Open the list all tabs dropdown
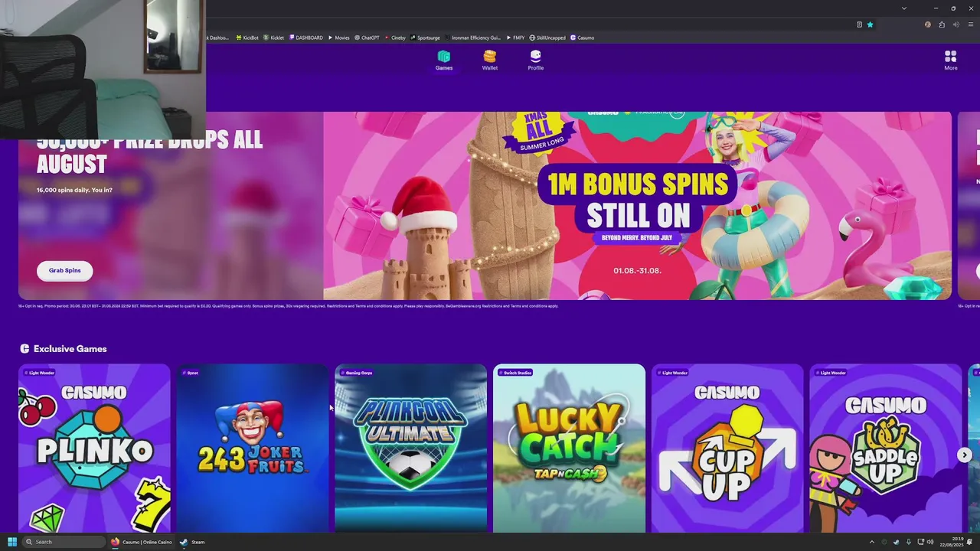Screen dimensions: 980x551 (x=904, y=8)
